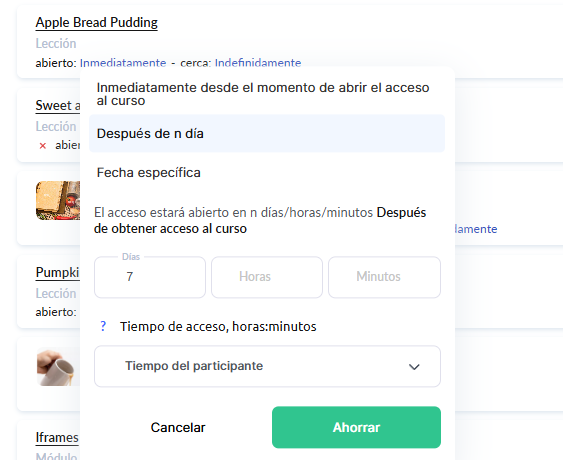This screenshot has width=563, height=460.
Task: Open the Iframes module title link
Action: point(57,438)
